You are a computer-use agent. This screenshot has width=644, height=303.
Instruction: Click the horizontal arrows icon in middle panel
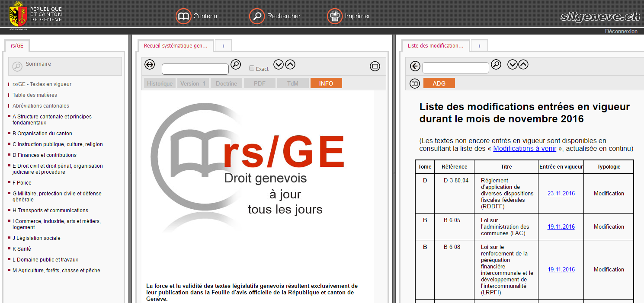(150, 65)
